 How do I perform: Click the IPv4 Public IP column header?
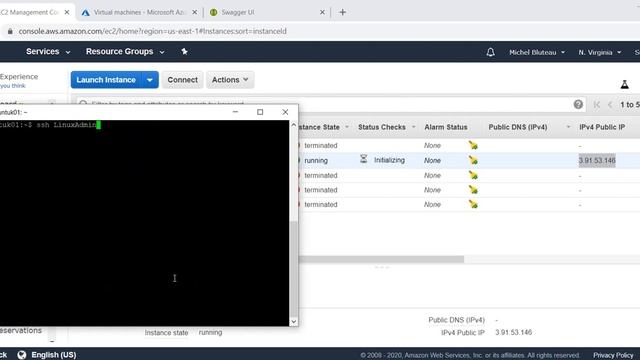pyautogui.click(x=602, y=127)
